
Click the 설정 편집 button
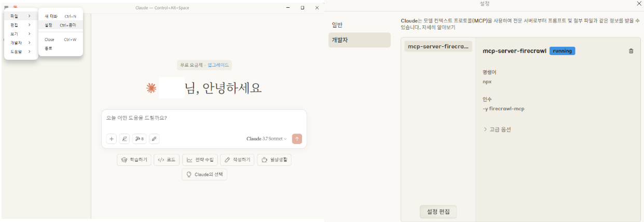coord(438,212)
